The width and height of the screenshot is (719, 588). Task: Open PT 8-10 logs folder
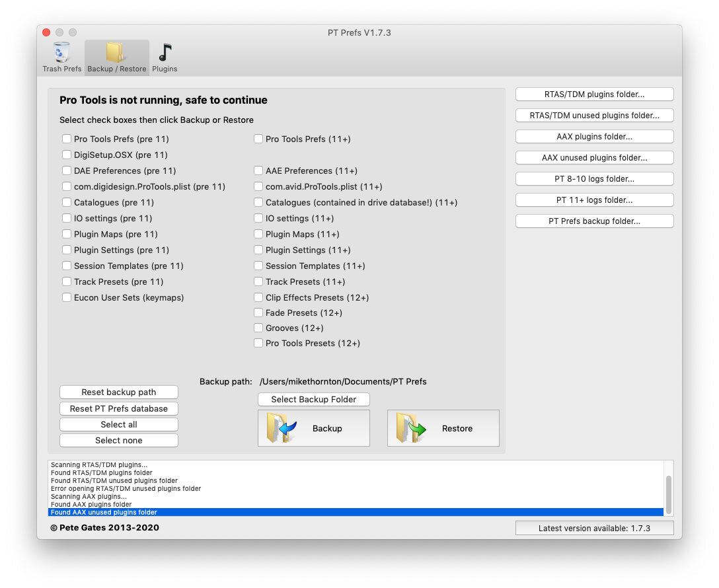point(594,178)
